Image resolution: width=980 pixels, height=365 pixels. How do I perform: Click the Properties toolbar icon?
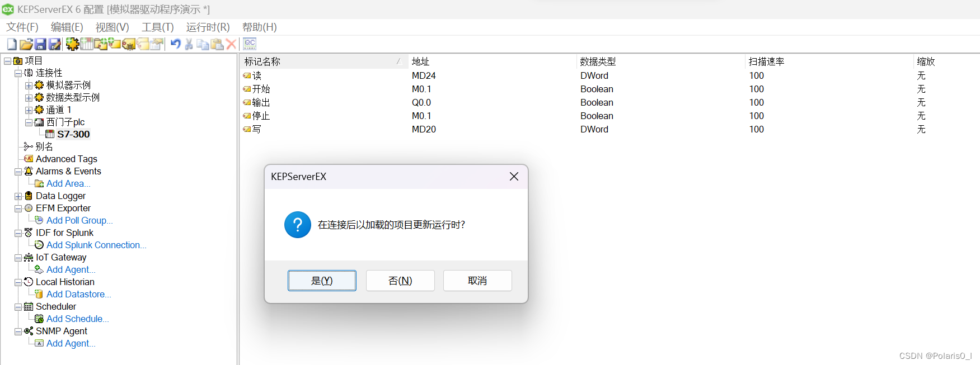tap(157, 44)
